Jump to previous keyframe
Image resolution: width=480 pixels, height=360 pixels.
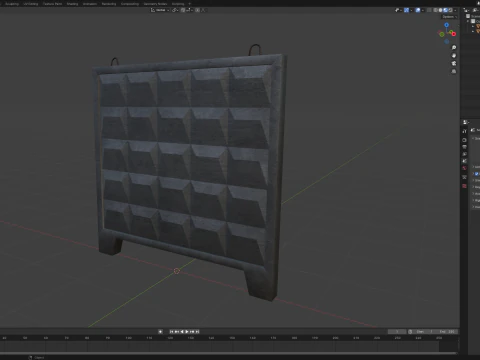177,332
